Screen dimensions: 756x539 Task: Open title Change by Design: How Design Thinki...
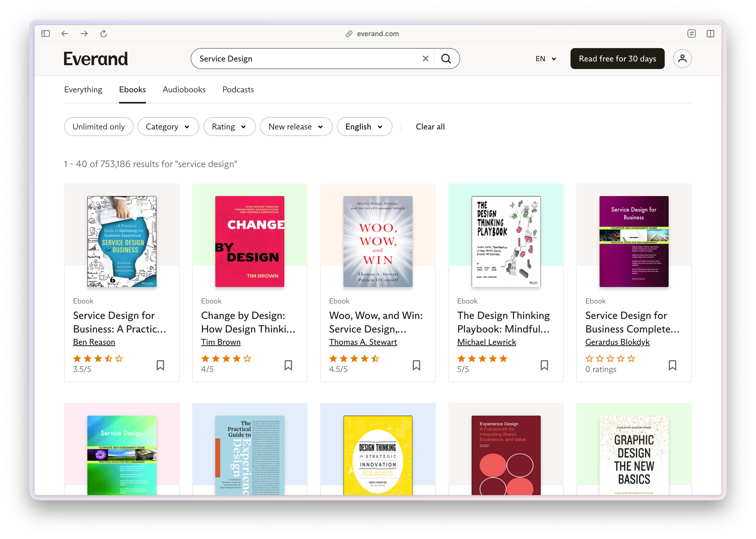(x=248, y=322)
